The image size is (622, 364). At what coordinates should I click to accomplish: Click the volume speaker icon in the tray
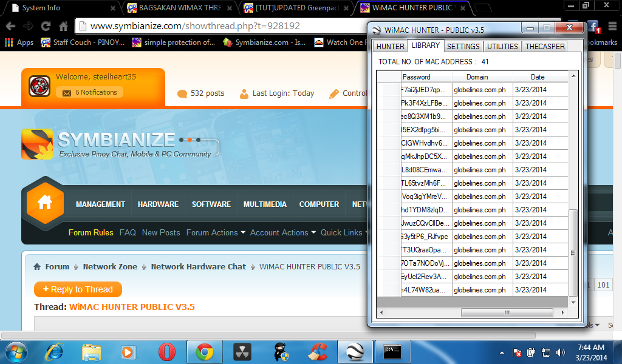(561, 352)
